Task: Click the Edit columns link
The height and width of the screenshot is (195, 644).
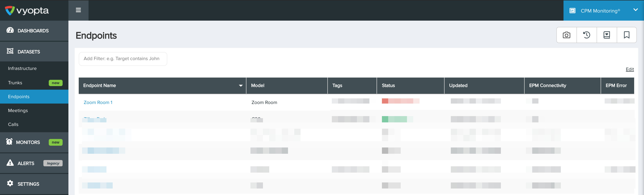Action: 629,69
